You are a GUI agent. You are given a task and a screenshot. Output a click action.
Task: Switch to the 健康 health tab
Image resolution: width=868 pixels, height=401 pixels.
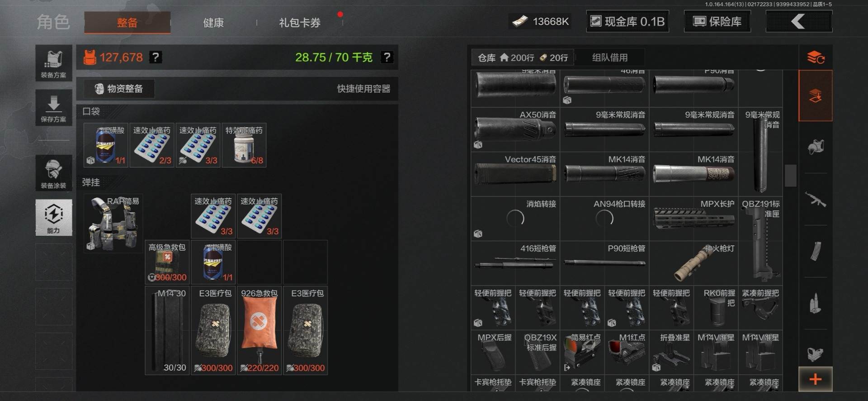click(213, 23)
